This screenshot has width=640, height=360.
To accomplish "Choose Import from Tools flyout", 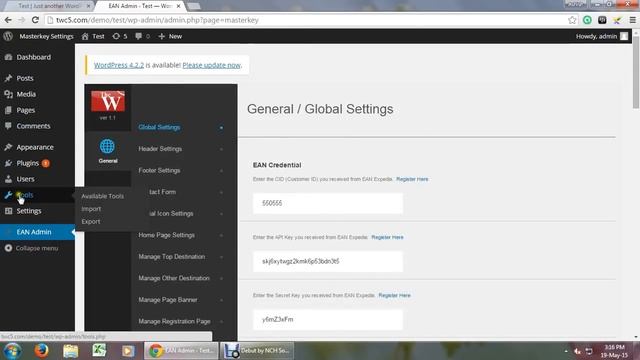I will click(91, 209).
